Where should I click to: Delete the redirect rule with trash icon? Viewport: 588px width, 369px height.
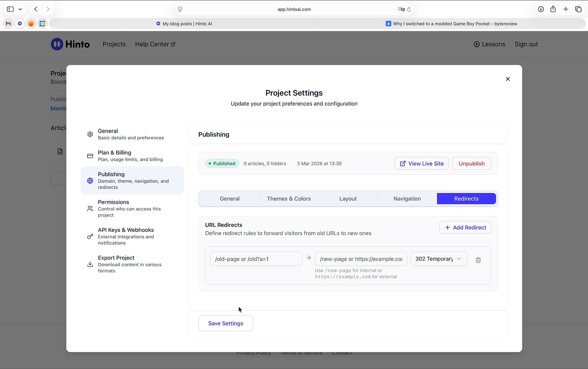coord(478,260)
